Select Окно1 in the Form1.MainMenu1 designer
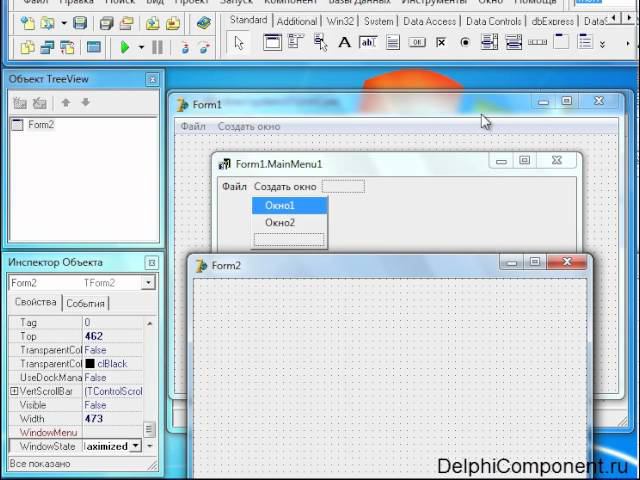 pos(290,205)
